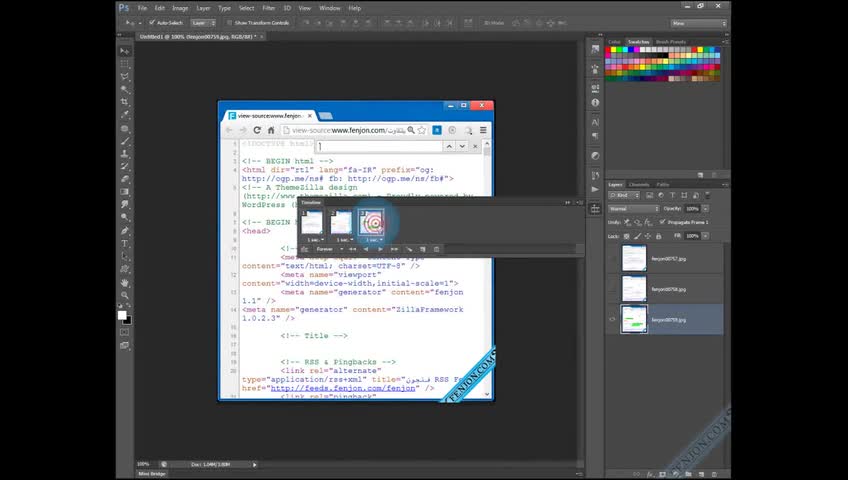
Task: Click the tween frames icon in Timeline
Action: (x=409, y=249)
